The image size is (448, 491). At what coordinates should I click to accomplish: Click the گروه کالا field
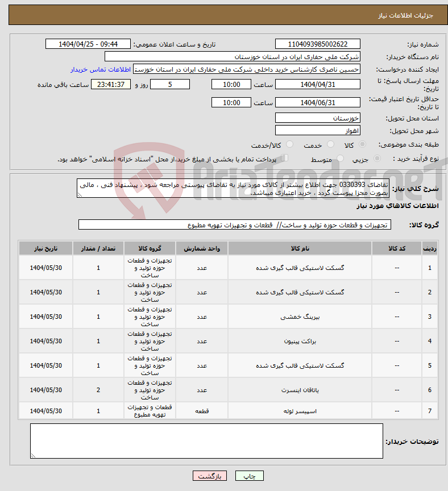tap(235, 225)
